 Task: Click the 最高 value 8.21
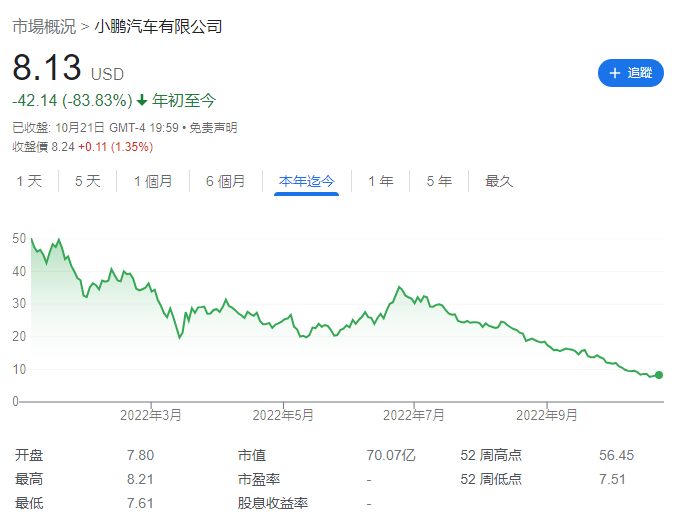(x=140, y=479)
